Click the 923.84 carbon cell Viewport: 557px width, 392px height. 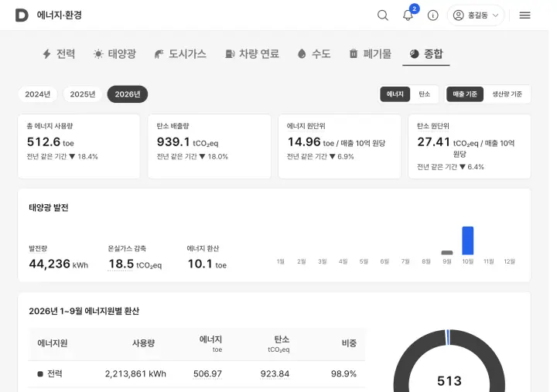coord(275,374)
